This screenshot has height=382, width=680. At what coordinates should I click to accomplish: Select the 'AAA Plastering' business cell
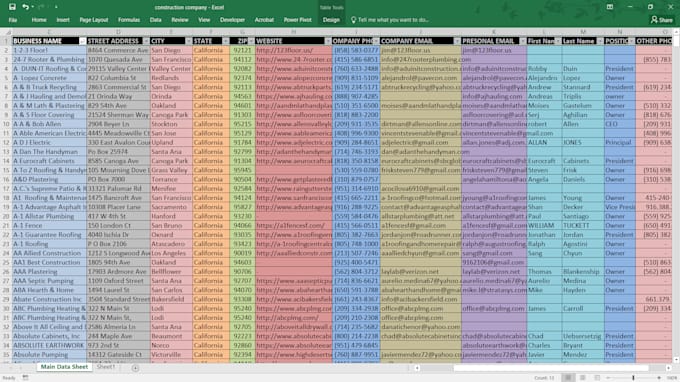(49, 271)
